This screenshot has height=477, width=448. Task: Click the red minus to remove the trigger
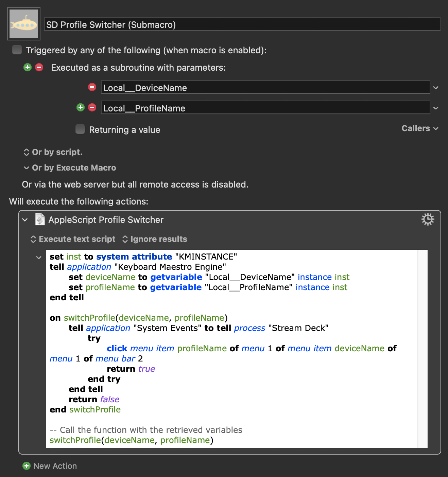click(39, 67)
